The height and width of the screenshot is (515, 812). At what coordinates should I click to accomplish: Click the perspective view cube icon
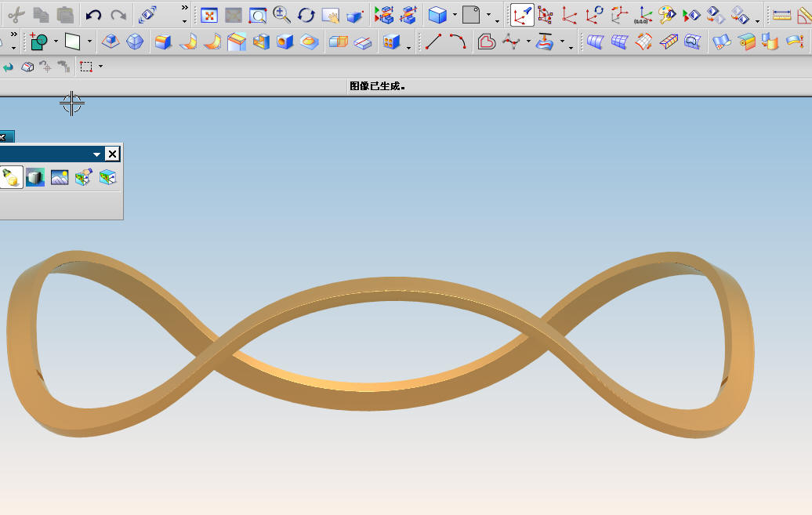(x=355, y=16)
